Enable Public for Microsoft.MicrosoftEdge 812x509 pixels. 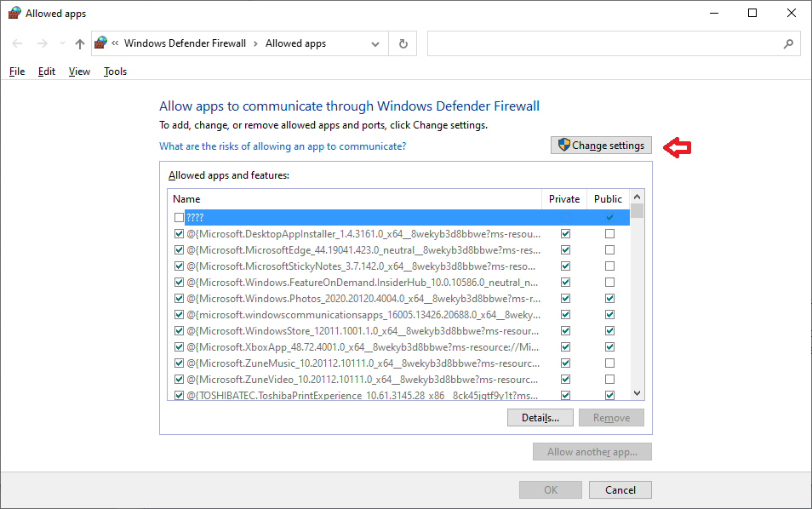pyautogui.click(x=609, y=250)
